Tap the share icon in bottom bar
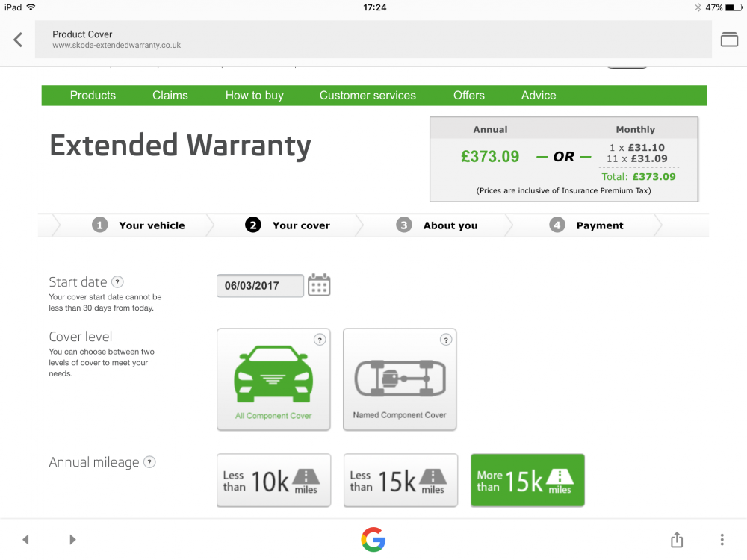This screenshot has width=747, height=560. point(677,540)
